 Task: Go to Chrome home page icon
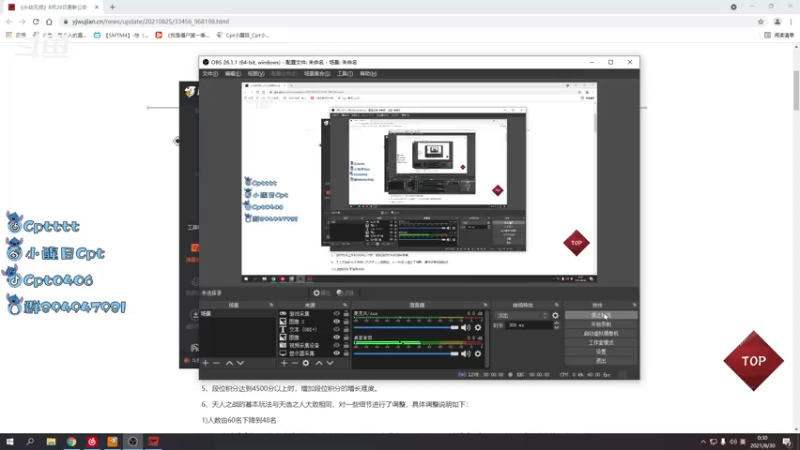point(49,21)
